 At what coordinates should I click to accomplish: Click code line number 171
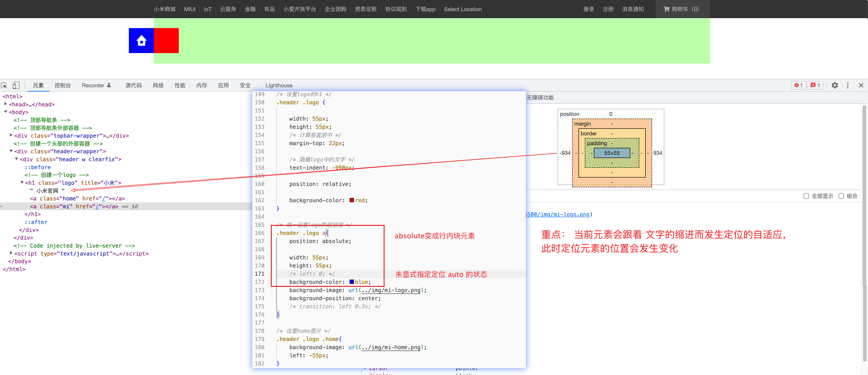[x=260, y=274]
